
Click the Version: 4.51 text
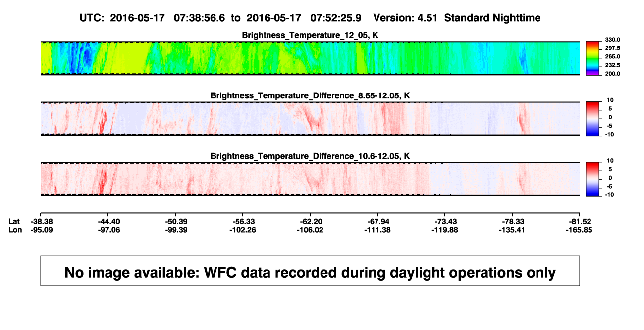(406, 18)
